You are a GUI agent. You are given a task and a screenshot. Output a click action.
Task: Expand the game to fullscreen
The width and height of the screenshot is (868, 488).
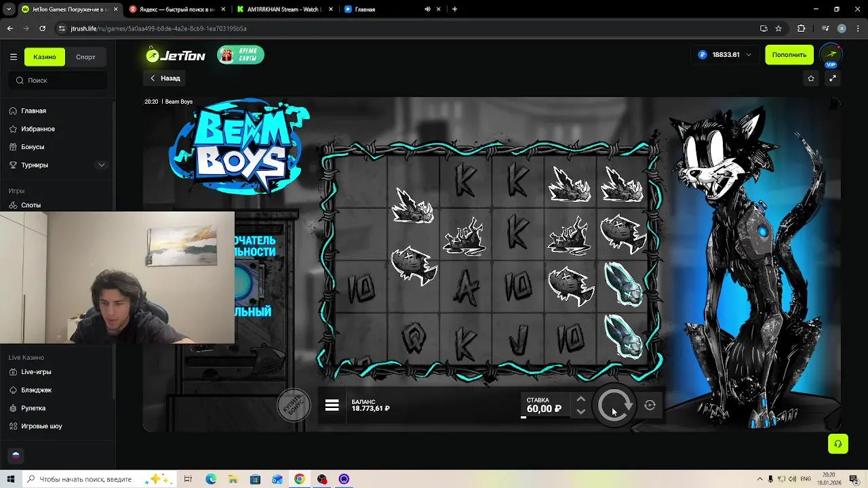pyautogui.click(x=833, y=79)
